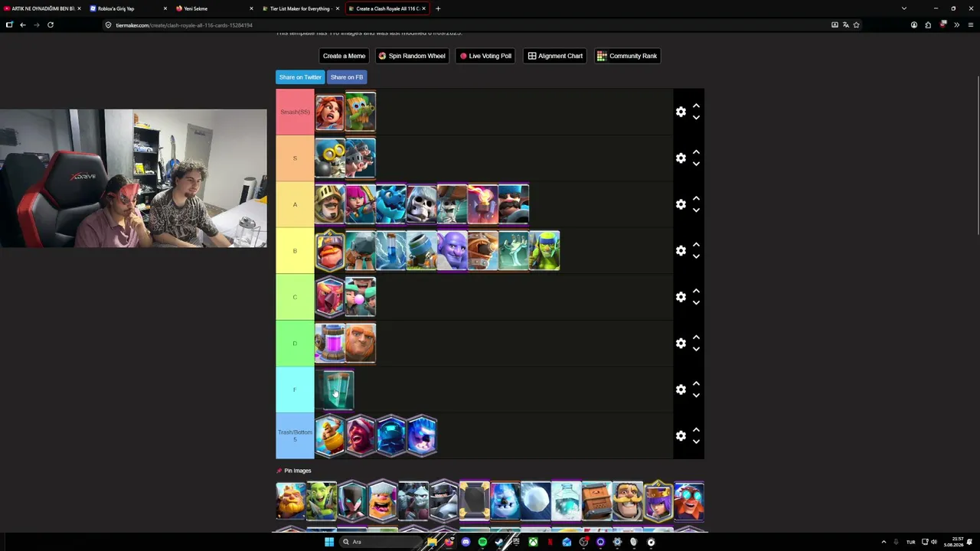The image size is (980, 551).
Task: Open Discord from the taskbar
Action: (x=465, y=542)
